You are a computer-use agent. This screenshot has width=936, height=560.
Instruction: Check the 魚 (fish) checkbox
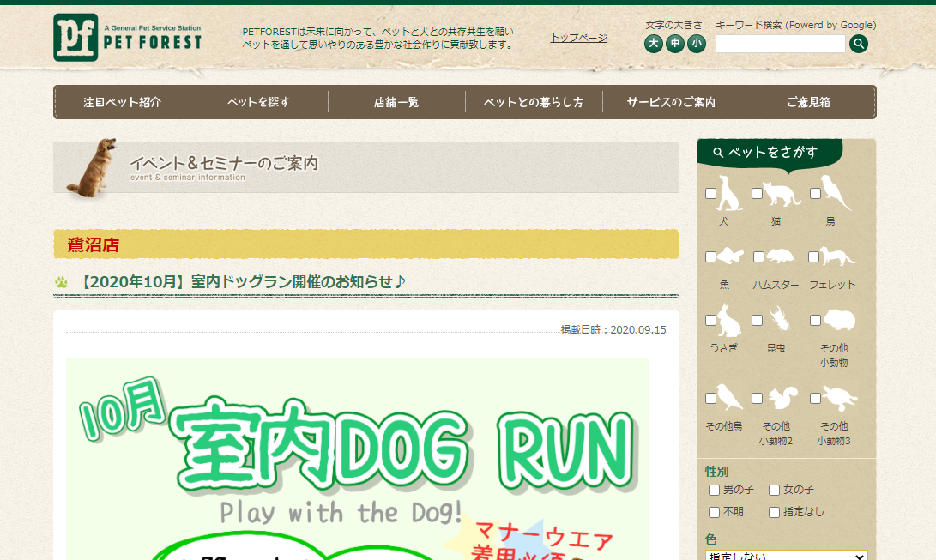click(x=710, y=256)
